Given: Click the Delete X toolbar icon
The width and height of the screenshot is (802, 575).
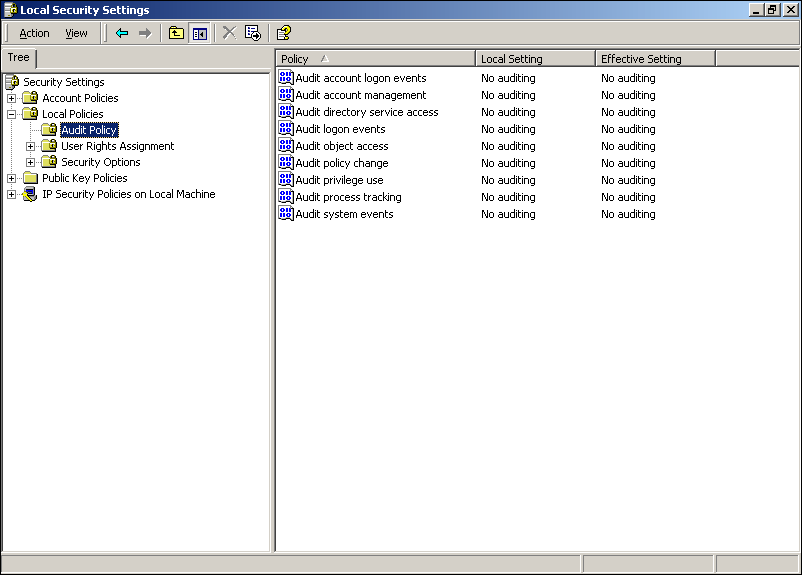Looking at the screenshot, I should click(x=229, y=33).
